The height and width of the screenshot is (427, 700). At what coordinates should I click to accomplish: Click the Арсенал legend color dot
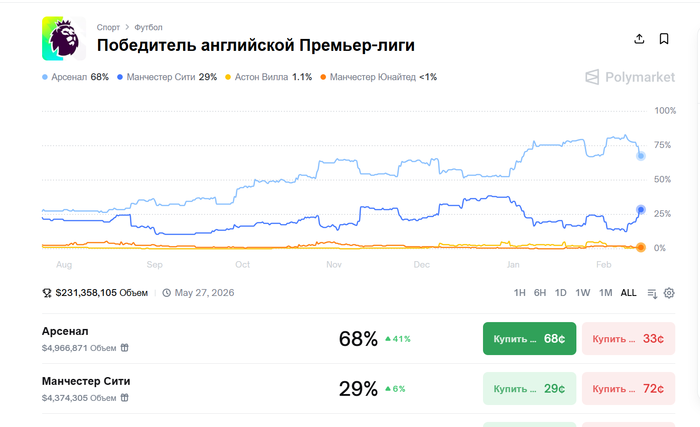tap(45, 77)
